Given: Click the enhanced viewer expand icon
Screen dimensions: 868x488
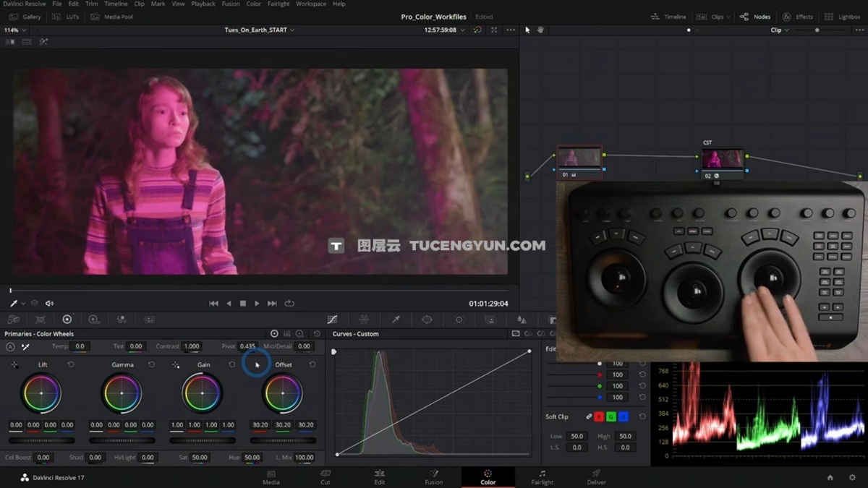Looking at the screenshot, I should [x=494, y=30].
